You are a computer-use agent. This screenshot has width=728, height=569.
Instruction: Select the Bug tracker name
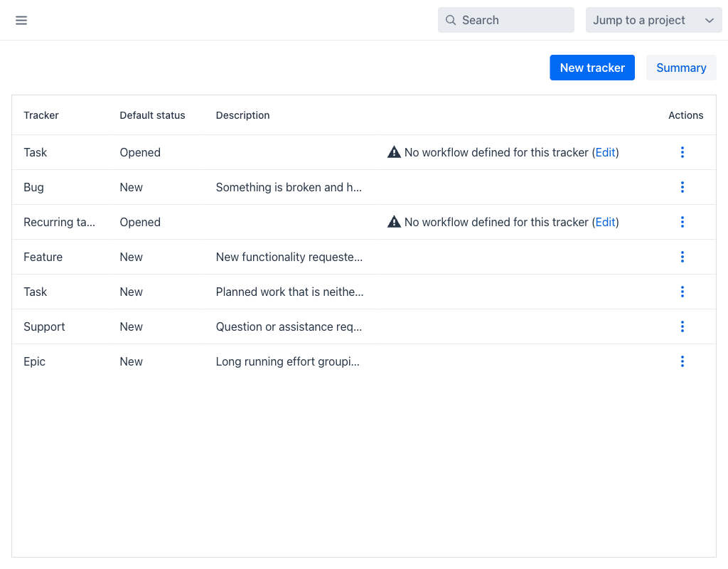[x=33, y=187]
